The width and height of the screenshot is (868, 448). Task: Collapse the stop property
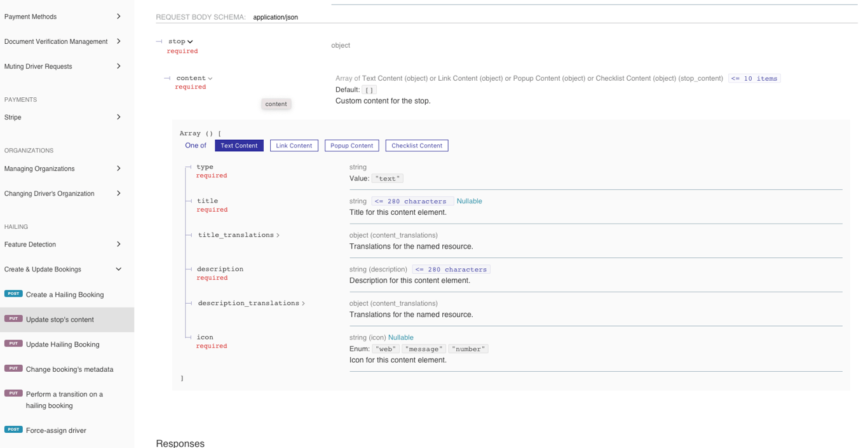click(x=180, y=41)
